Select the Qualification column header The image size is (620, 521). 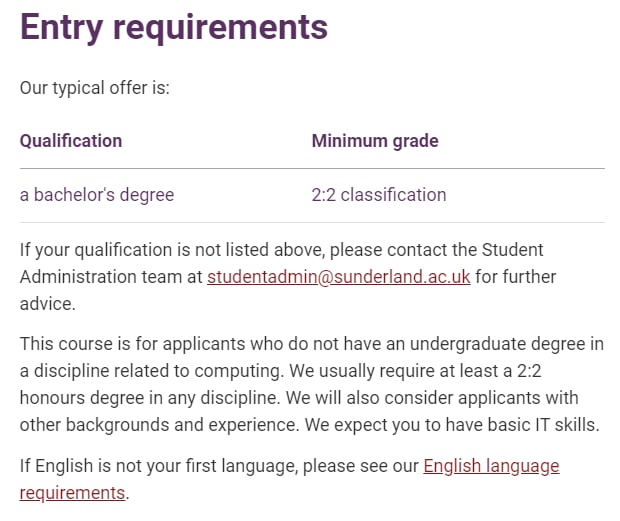pos(71,141)
